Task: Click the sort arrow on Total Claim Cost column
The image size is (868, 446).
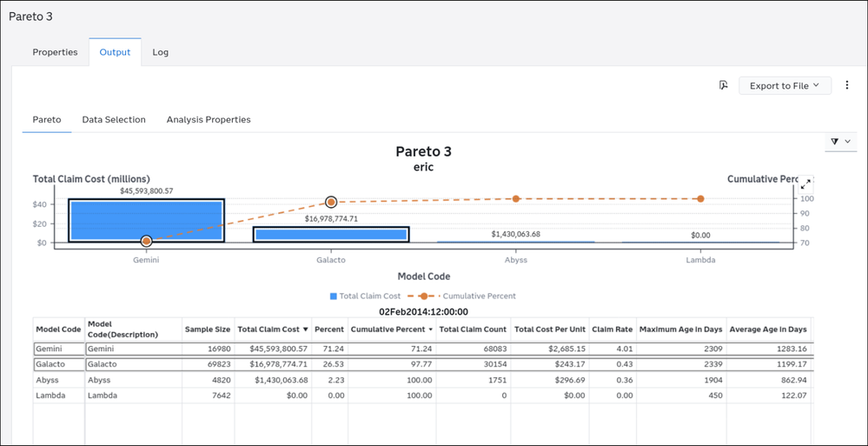Action: (x=306, y=330)
